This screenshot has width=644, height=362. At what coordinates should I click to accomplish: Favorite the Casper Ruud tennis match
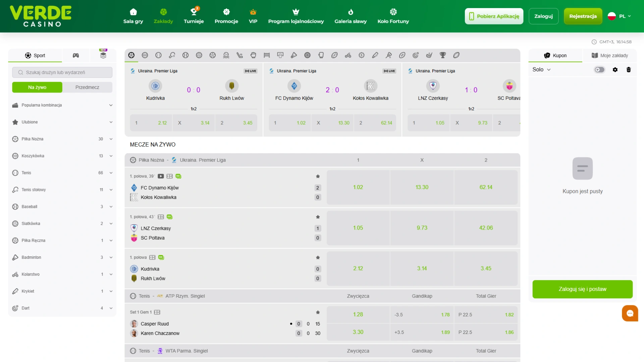(318, 312)
